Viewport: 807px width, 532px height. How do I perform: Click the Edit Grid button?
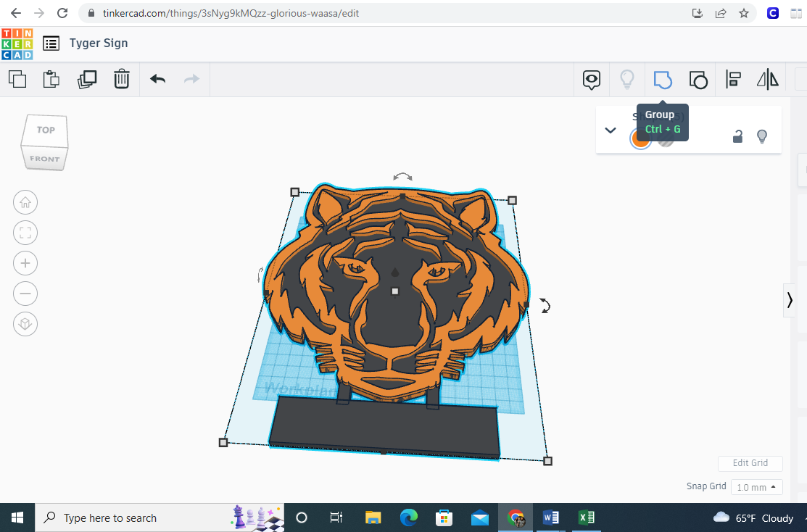[750, 463]
